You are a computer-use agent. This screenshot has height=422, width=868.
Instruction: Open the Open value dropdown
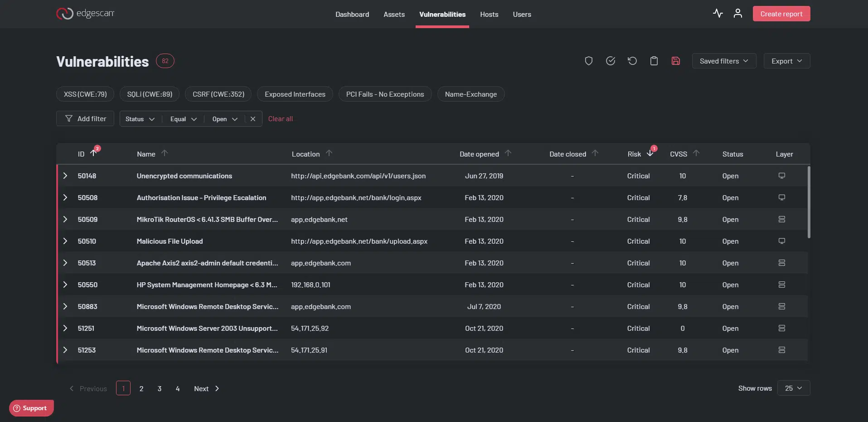pyautogui.click(x=225, y=119)
